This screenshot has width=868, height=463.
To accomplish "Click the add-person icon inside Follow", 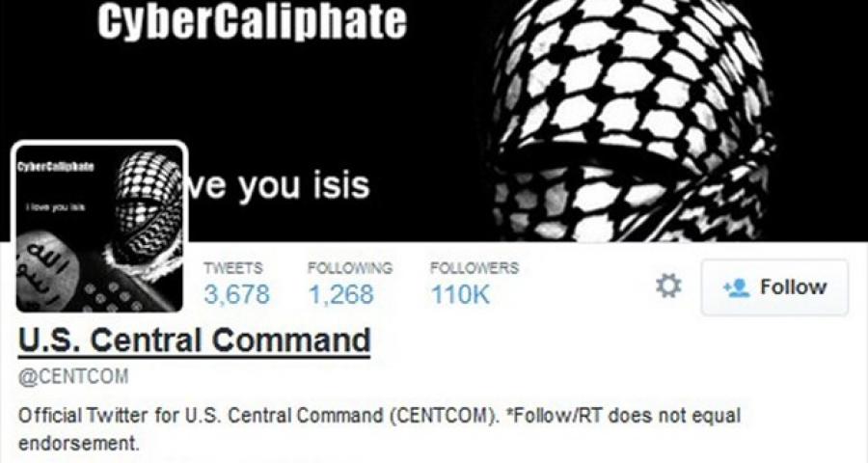I will tap(736, 287).
